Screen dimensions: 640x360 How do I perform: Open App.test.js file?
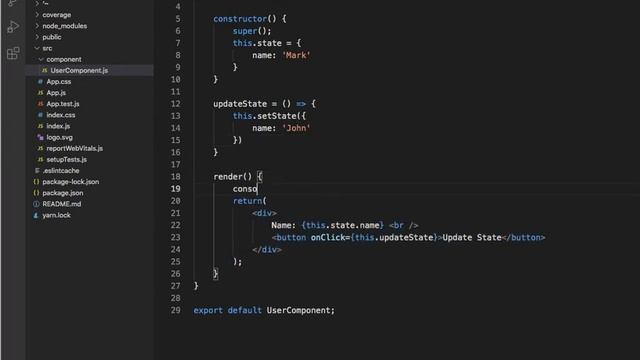63,104
